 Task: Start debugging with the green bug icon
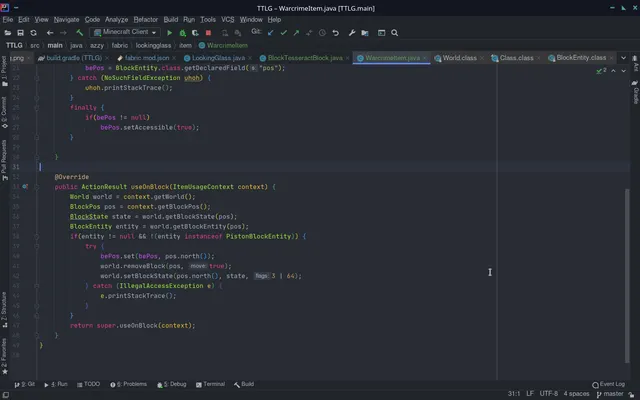[x=182, y=33]
